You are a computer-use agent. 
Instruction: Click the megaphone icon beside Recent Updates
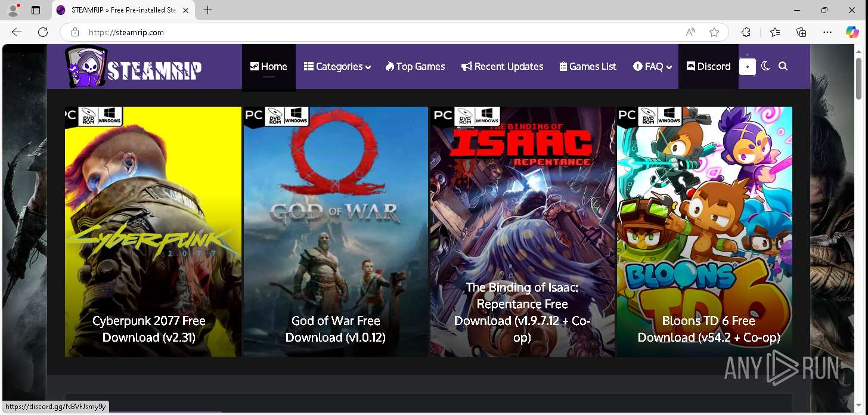(467, 67)
